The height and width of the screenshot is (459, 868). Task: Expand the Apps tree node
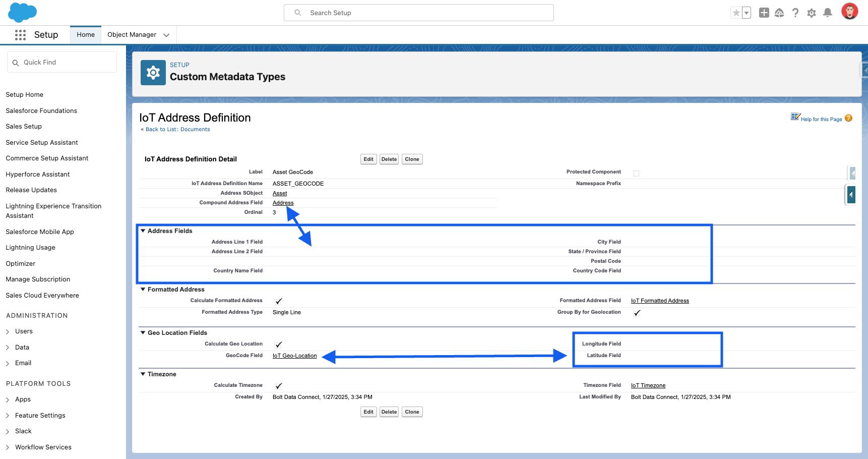(8, 400)
